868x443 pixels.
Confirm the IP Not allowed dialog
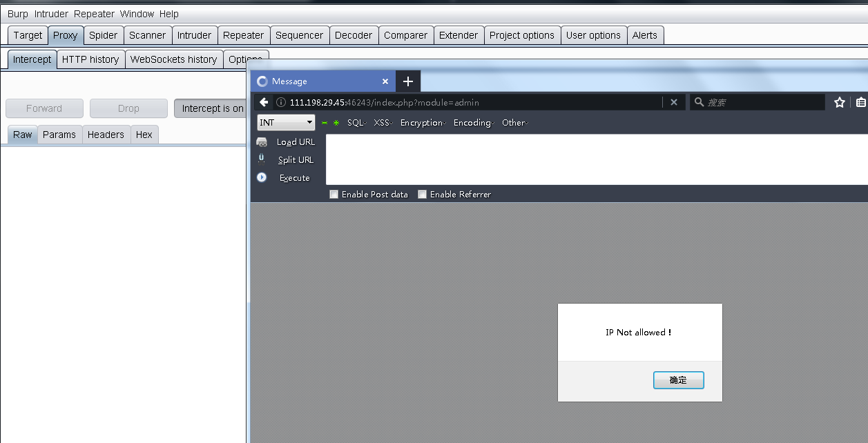(x=678, y=380)
